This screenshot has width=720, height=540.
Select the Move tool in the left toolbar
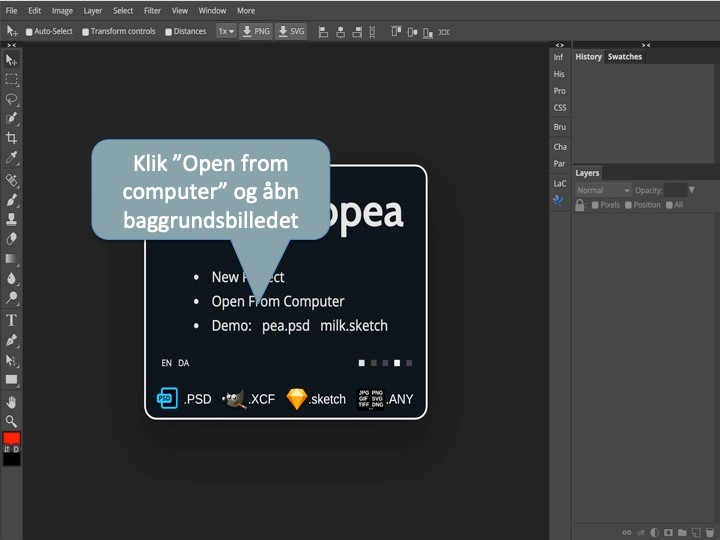point(11,60)
